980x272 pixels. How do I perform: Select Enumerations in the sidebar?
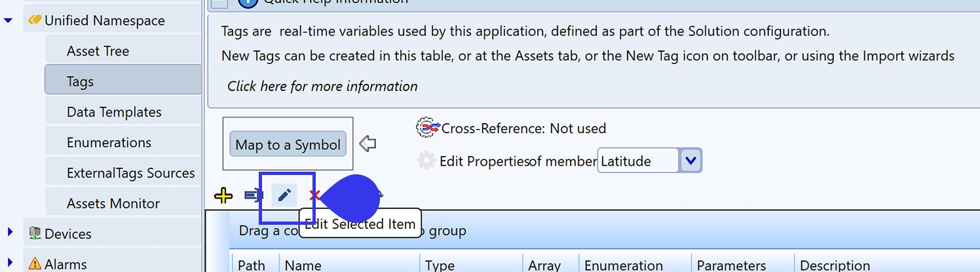click(109, 142)
